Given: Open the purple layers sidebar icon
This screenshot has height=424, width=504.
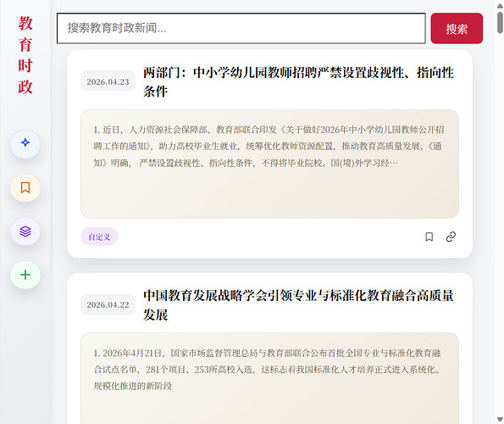Looking at the screenshot, I should click(25, 232).
